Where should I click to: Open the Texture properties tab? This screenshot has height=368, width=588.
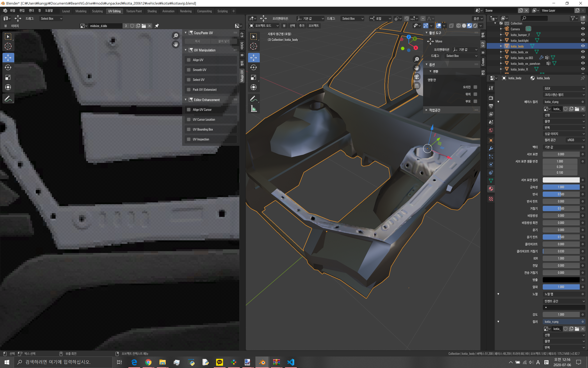click(491, 199)
